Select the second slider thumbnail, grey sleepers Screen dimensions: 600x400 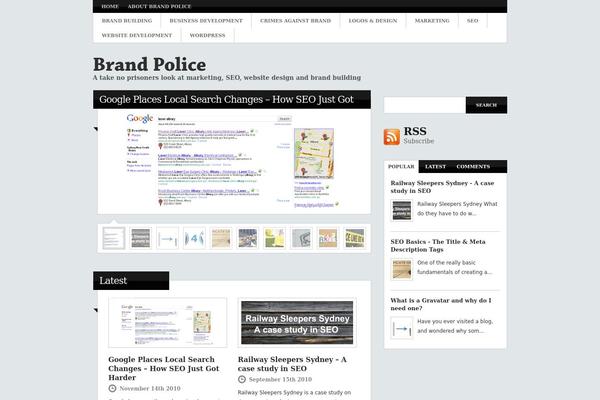click(140, 238)
